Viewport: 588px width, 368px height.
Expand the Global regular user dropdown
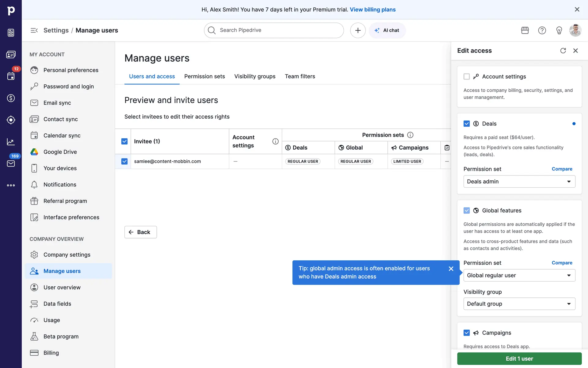click(x=519, y=275)
